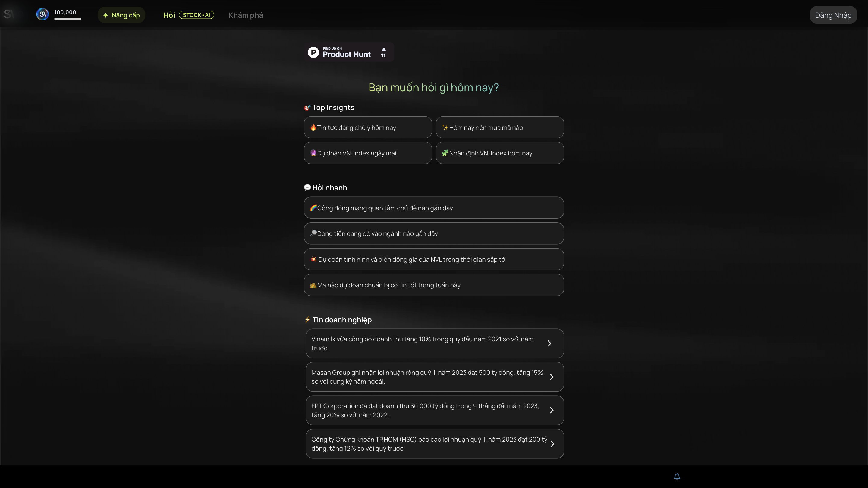Choose Cộng đồng mạng quan tâm question
Image resolution: width=868 pixels, height=488 pixels.
point(433,208)
